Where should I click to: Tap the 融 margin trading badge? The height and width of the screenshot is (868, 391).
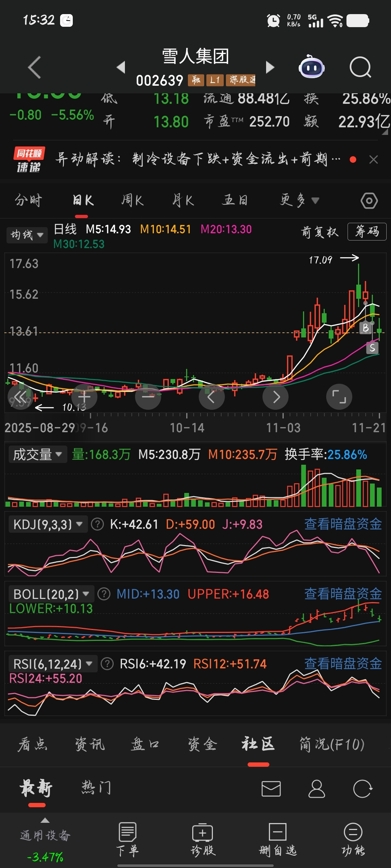point(196,80)
